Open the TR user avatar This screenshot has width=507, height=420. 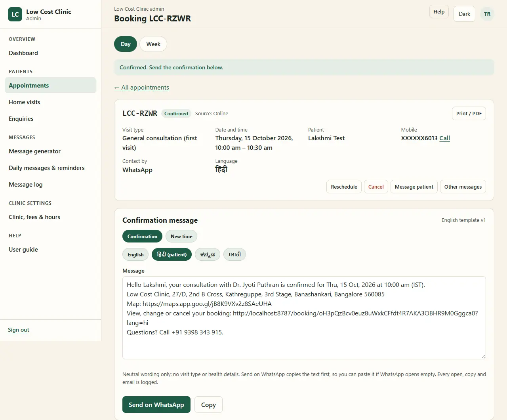point(487,14)
